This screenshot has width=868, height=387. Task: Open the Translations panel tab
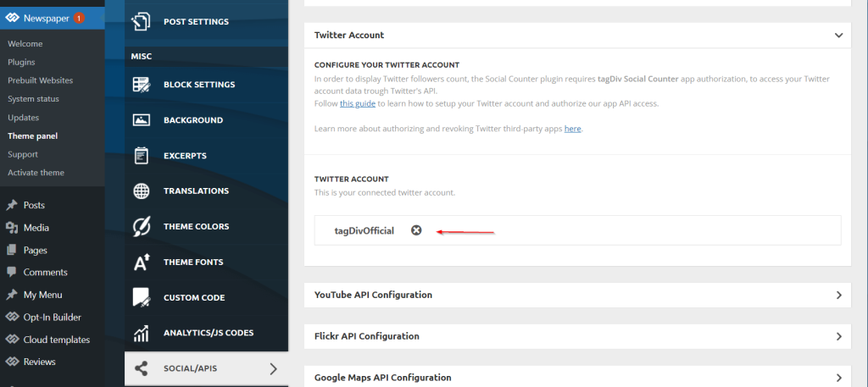pyautogui.click(x=207, y=191)
